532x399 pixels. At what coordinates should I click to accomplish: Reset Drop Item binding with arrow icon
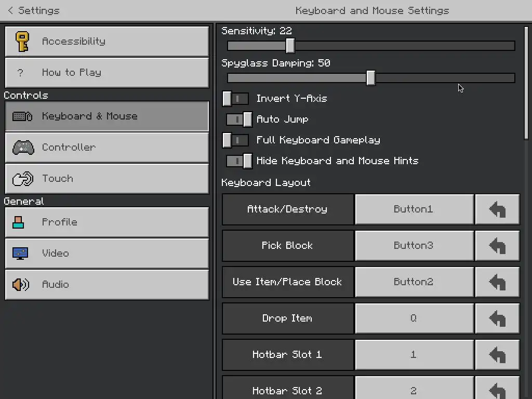pyautogui.click(x=497, y=318)
